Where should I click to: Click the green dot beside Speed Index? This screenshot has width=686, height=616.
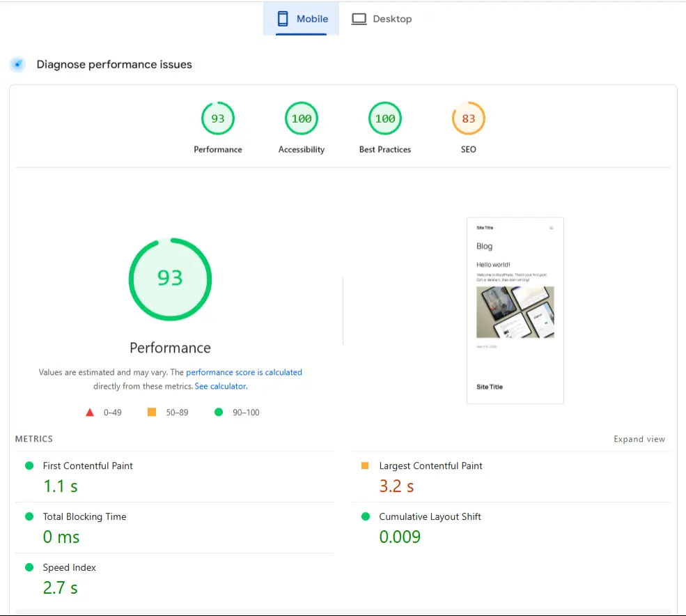(29, 567)
